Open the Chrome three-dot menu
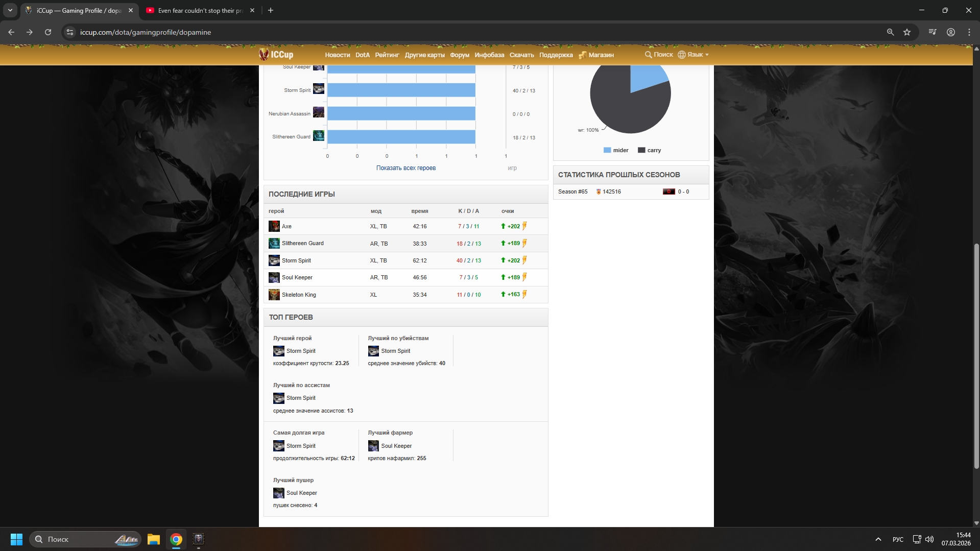980x551 pixels. click(x=969, y=32)
